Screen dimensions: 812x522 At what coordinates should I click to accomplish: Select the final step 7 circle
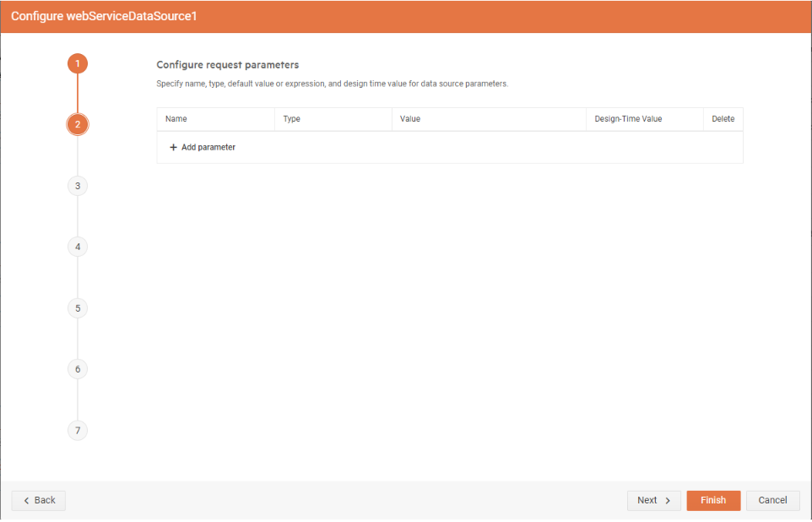(77, 430)
